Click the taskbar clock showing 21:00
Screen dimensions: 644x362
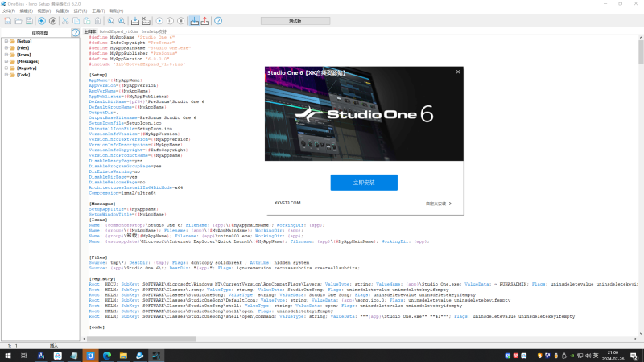click(x=613, y=356)
